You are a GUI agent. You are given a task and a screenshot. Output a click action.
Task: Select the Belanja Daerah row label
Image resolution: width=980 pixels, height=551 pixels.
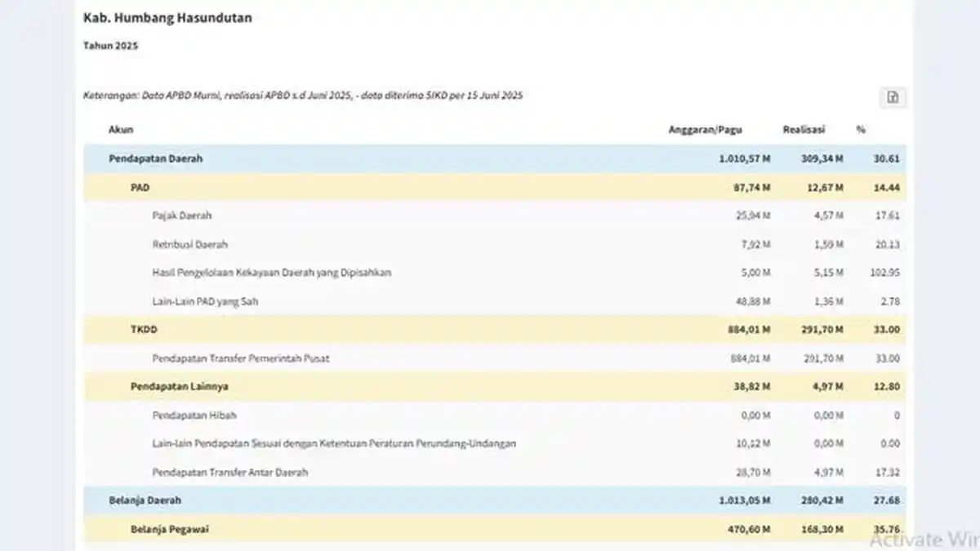pyautogui.click(x=145, y=500)
